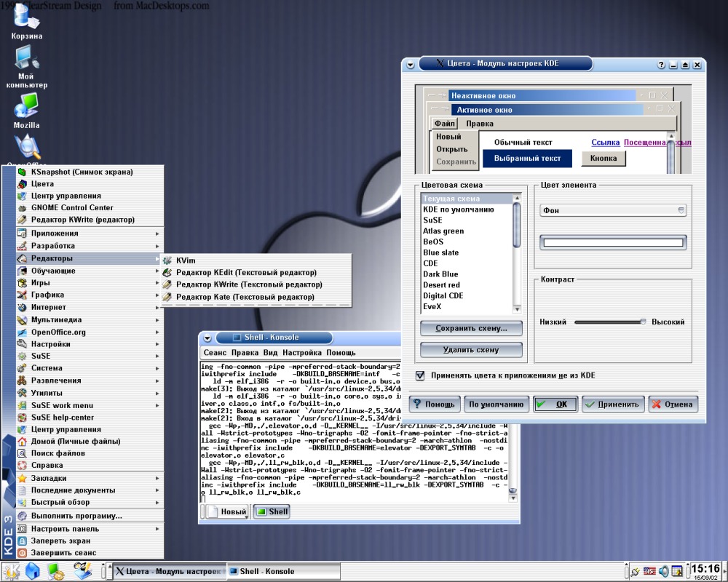The height and width of the screenshot is (582, 728).
Task: Open Konsole window menu titlebar arrow
Action: click(207, 338)
